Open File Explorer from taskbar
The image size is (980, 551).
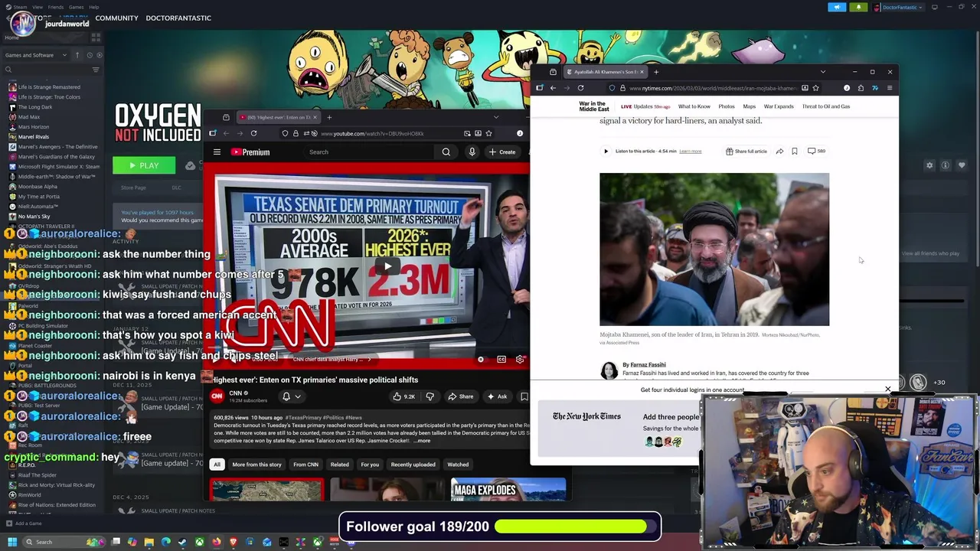pos(149,542)
